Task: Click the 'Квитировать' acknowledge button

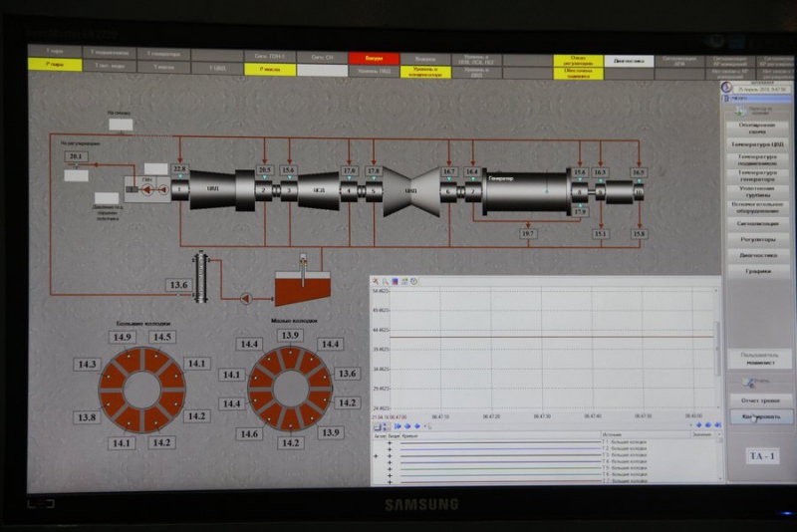Action: (x=760, y=416)
